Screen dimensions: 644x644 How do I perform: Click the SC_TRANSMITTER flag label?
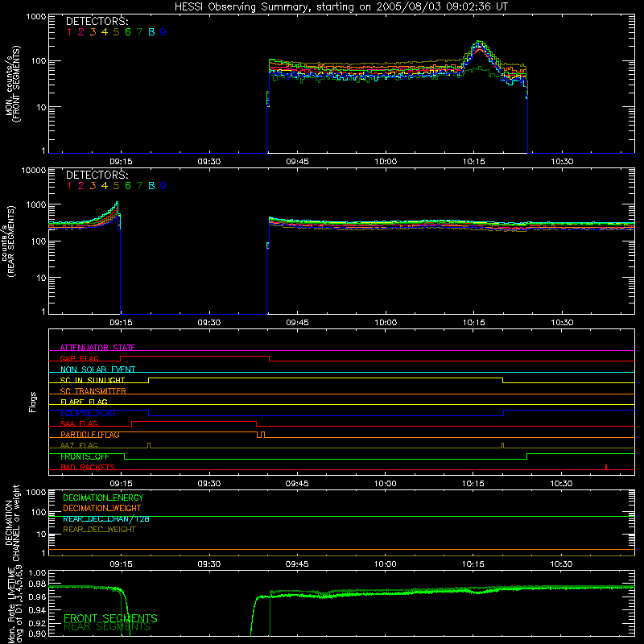(x=93, y=391)
